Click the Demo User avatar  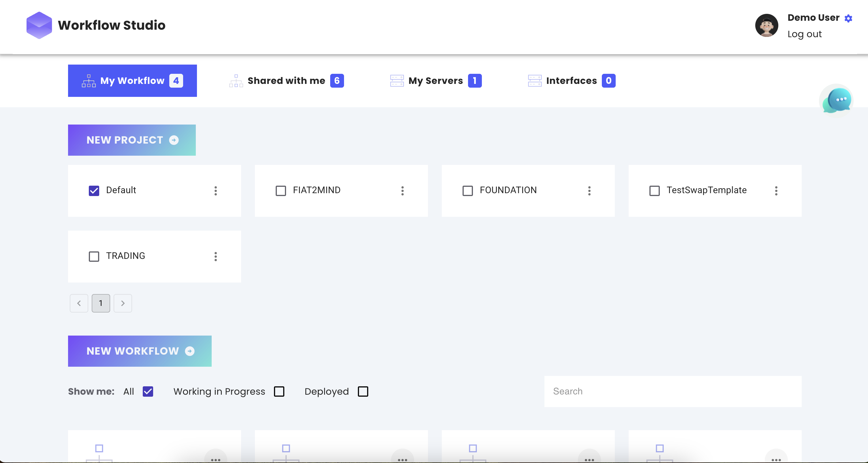(x=766, y=25)
